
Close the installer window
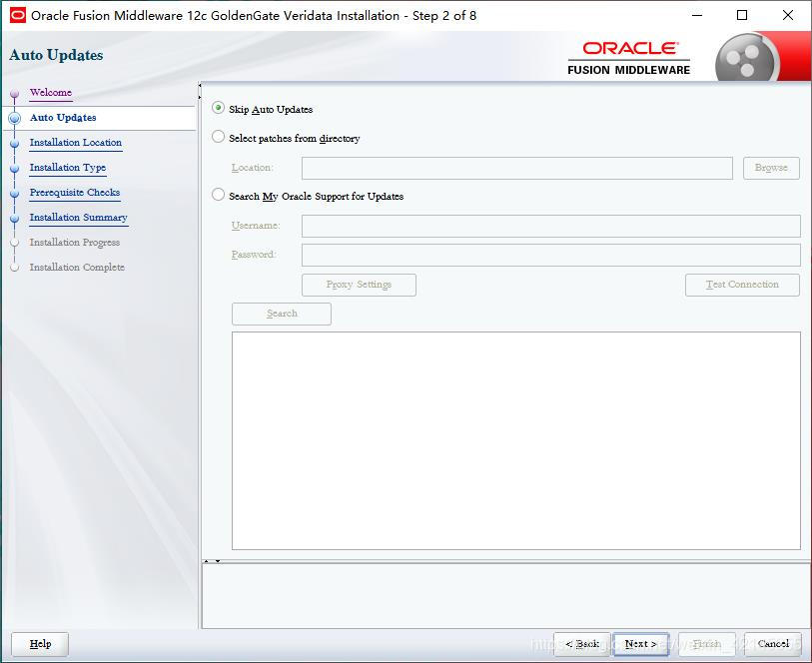pos(788,16)
